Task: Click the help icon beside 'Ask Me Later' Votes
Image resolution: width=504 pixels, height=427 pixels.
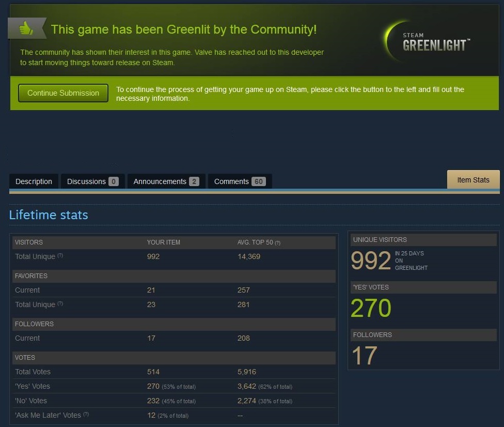Action: (86, 414)
